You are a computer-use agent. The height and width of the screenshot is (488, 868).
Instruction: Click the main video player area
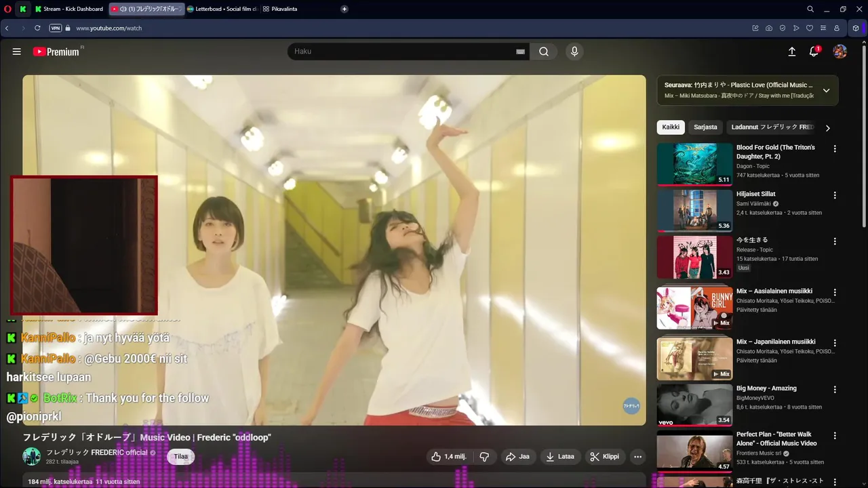334,250
